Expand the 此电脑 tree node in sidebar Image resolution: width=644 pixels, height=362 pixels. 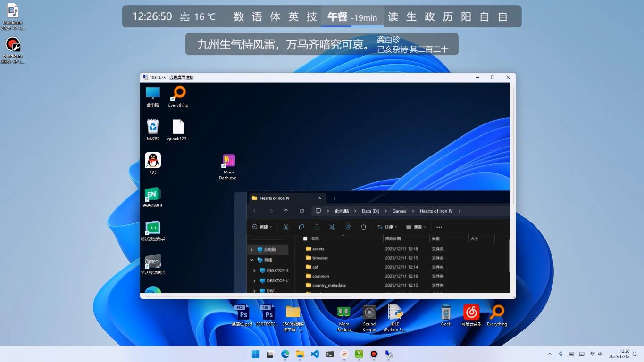(x=252, y=249)
